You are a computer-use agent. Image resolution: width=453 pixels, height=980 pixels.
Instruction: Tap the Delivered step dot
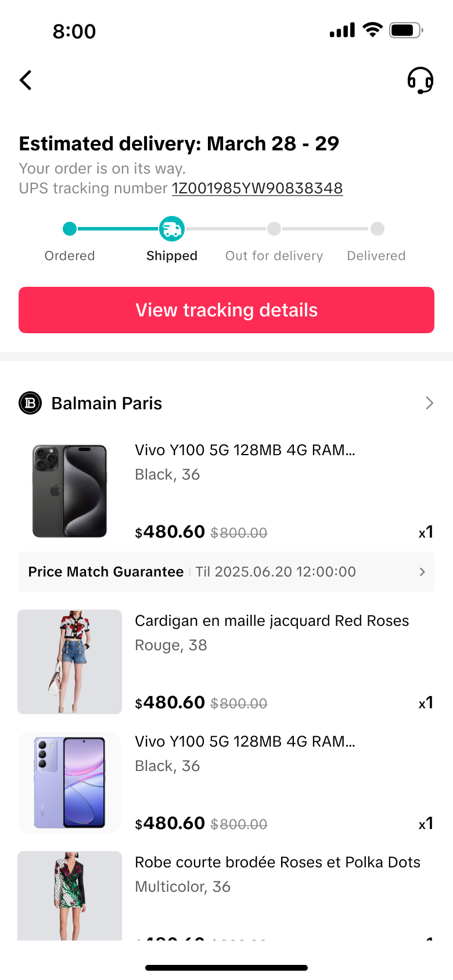[x=377, y=229]
